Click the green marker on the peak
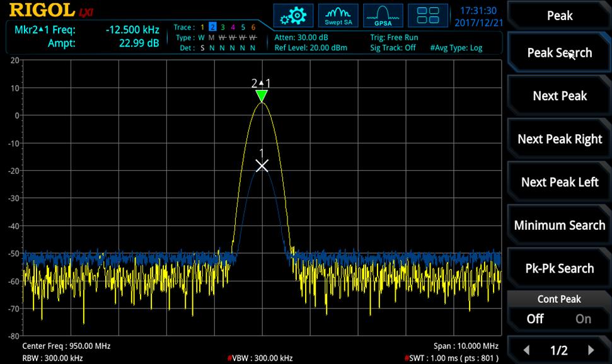The image size is (612, 364). coord(263,95)
